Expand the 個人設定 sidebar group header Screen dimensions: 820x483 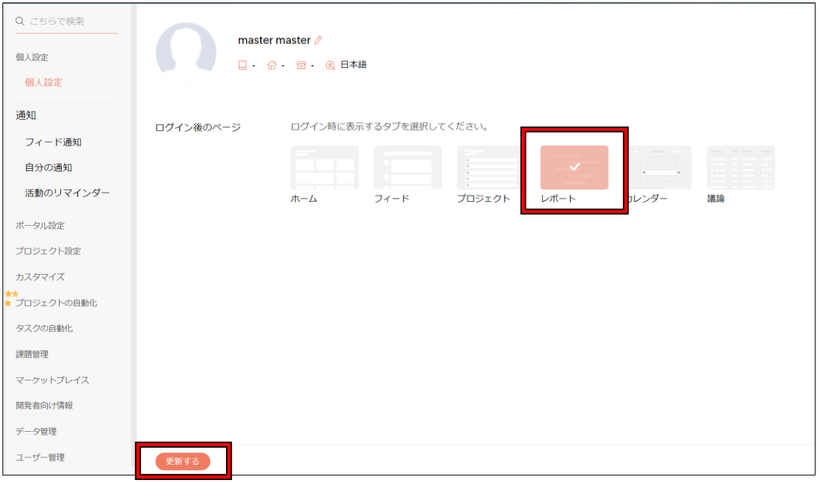(32, 57)
